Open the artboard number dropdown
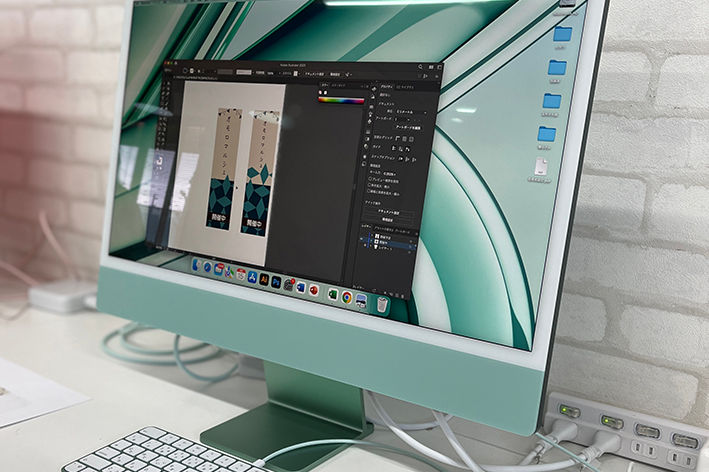Viewport: 709px width, 472px height. click(x=402, y=119)
